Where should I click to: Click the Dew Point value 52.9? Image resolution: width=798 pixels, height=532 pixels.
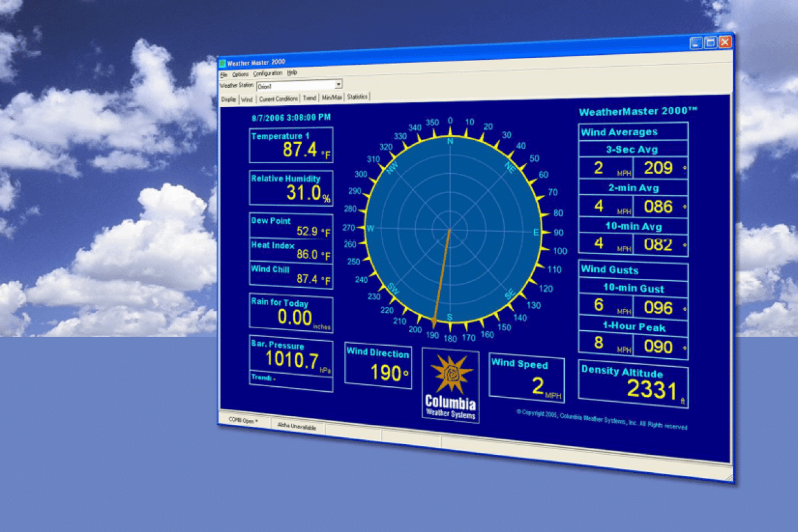tap(307, 231)
